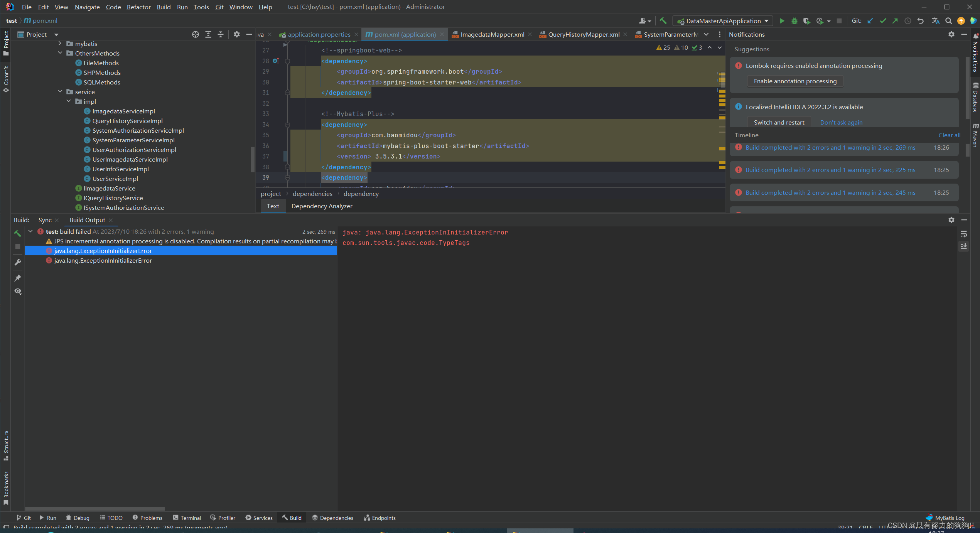Click the green Run application button
The image size is (980, 533).
click(781, 21)
